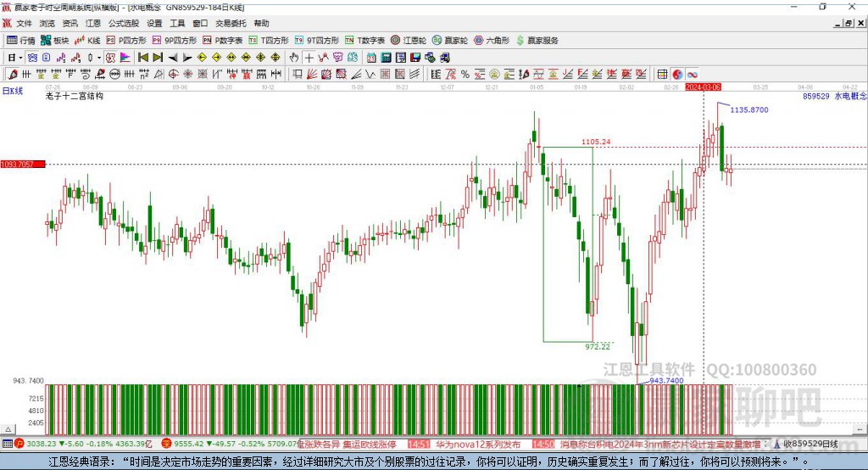Toggle the yin-yang taiji icon

click(677, 75)
